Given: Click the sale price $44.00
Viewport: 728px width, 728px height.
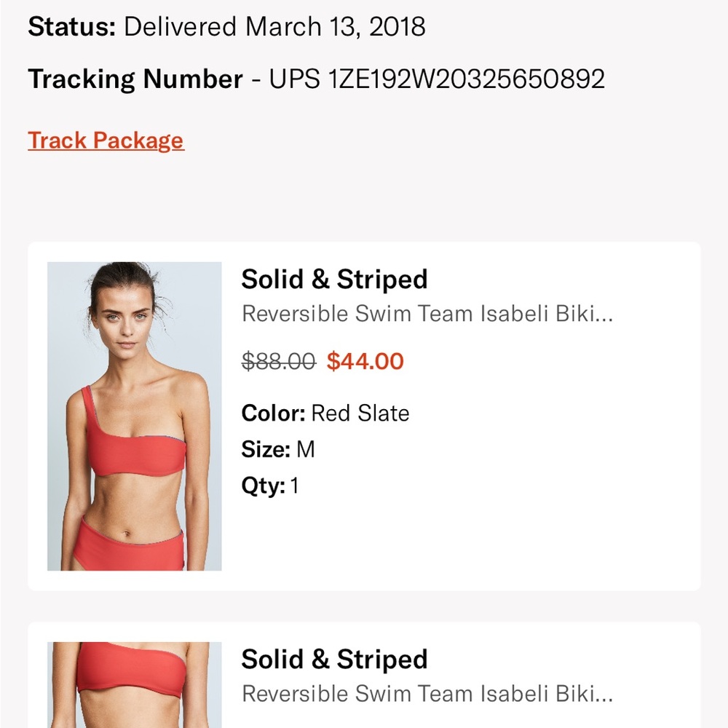Looking at the screenshot, I should pyautogui.click(x=367, y=361).
